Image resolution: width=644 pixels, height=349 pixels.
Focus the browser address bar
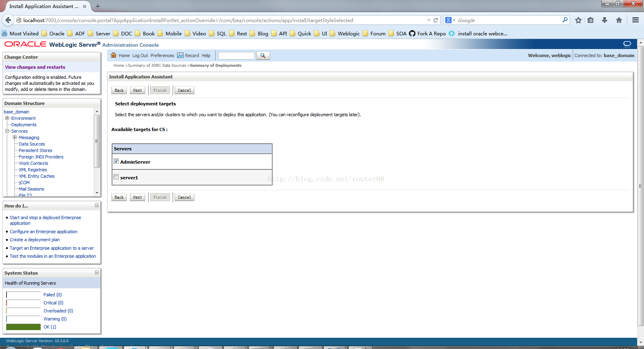(x=224, y=20)
